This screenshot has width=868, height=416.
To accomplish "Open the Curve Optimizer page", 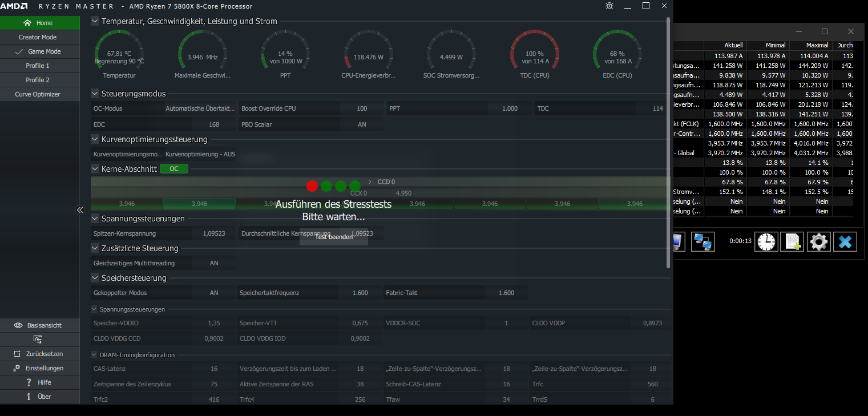I will coord(40,94).
